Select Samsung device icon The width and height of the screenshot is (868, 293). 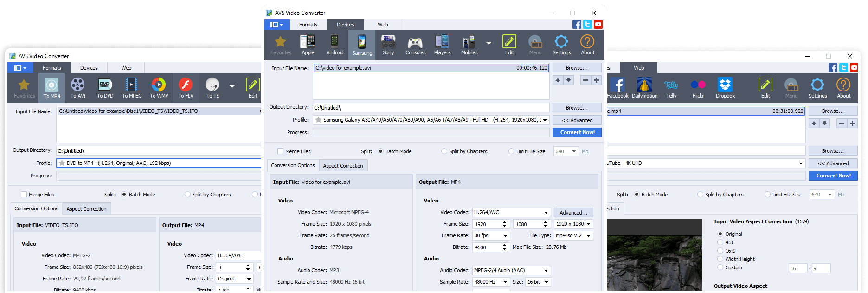362,45
